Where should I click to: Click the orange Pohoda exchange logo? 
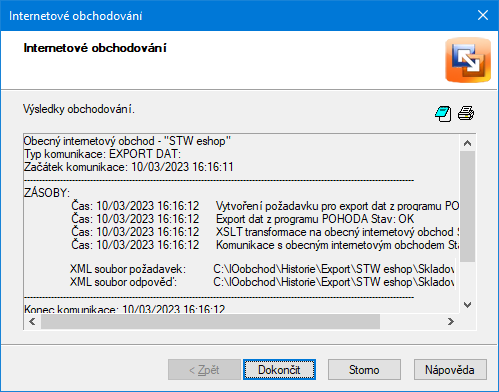pos(468,60)
